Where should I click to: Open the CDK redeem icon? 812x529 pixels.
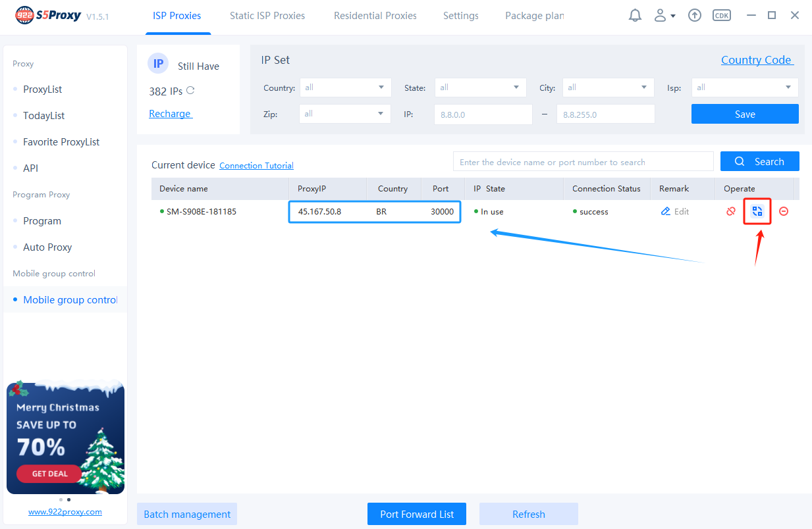pyautogui.click(x=722, y=15)
